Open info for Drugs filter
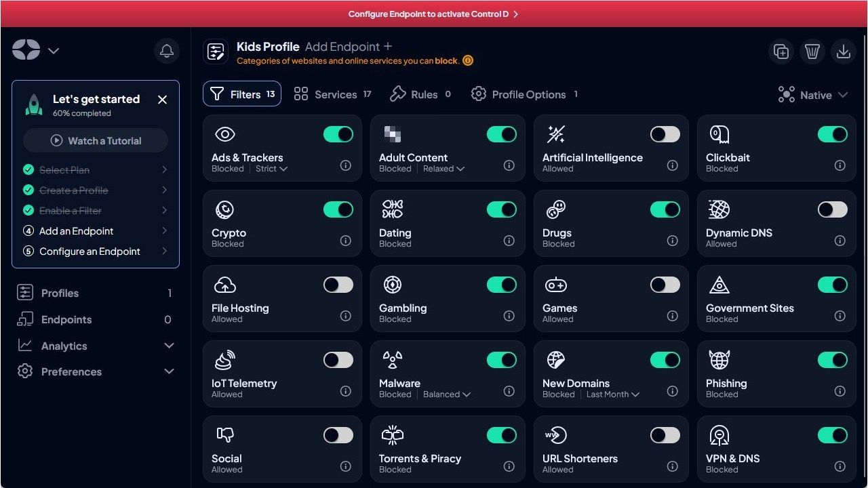Image resolution: width=868 pixels, height=488 pixels. 673,241
